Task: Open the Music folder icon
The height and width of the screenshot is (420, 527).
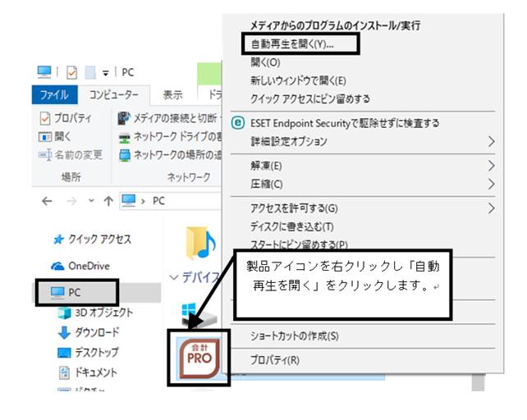Action: coord(200,243)
